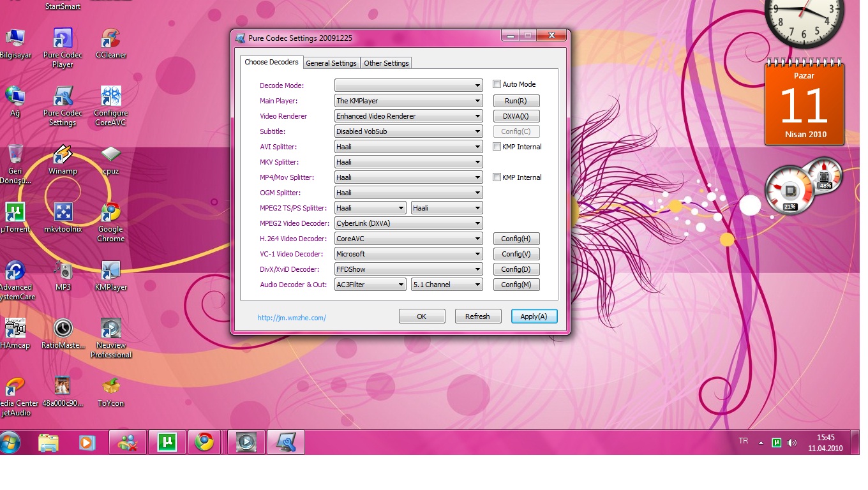The height and width of the screenshot is (490, 868).
Task: Open the jetAudio desktop icon
Action: pyautogui.click(x=18, y=396)
